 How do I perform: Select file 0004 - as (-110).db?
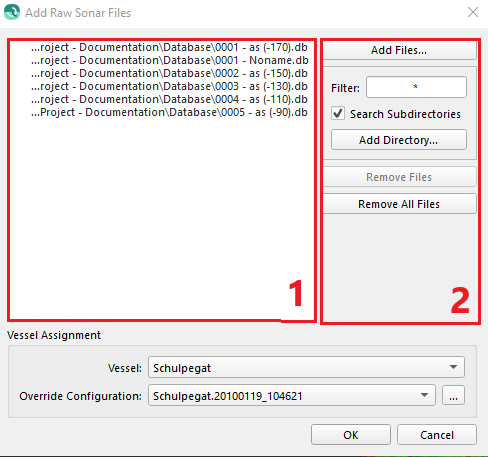pyautogui.click(x=169, y=99)
